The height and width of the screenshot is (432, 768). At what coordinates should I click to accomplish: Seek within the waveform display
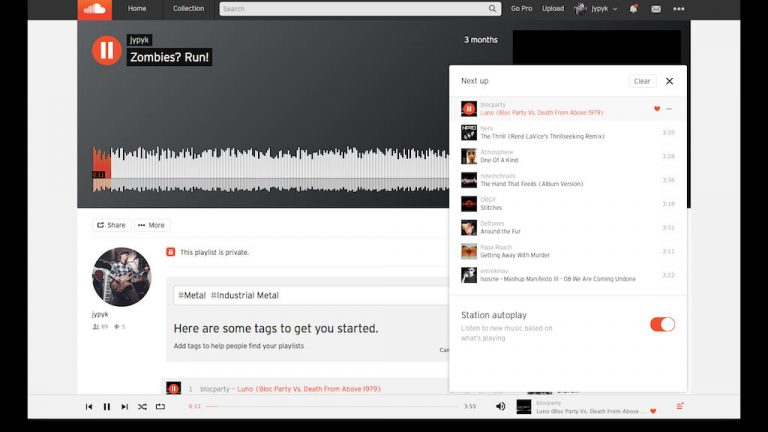point(270,169)
